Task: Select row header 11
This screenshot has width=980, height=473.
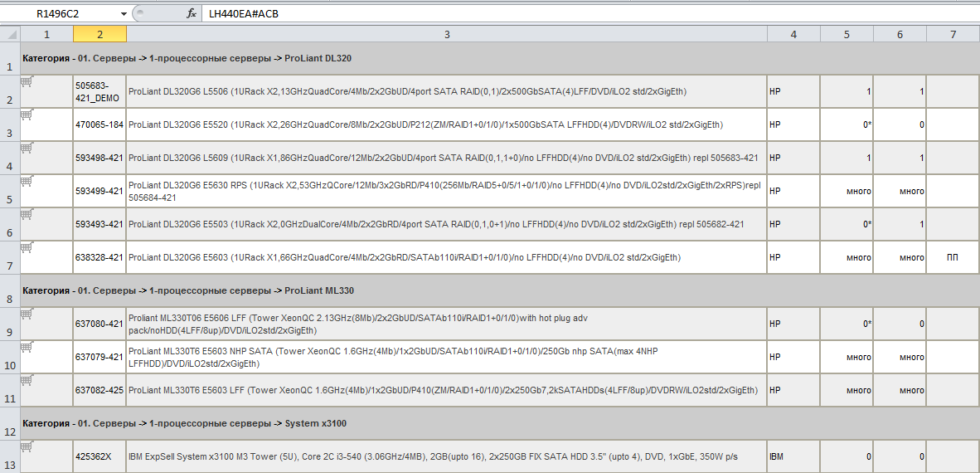Action: pyautogui.click(x=10, y=390)
